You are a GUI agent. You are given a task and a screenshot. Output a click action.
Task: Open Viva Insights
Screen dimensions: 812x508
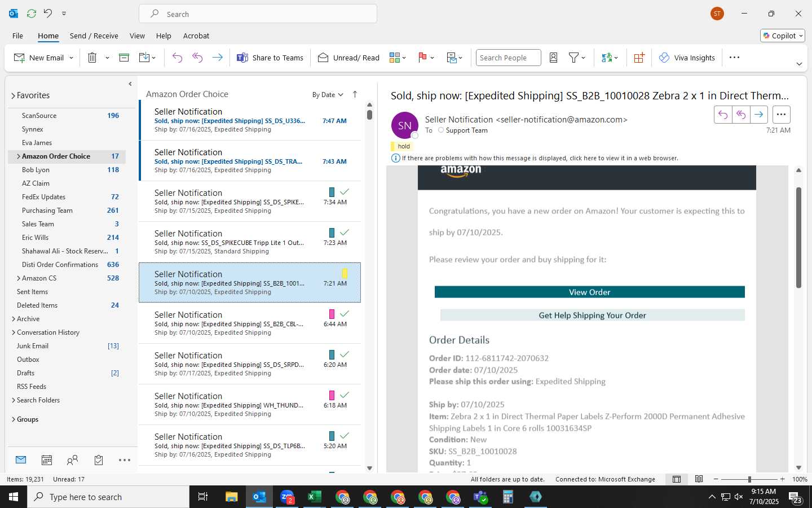(x=687, y=58)
